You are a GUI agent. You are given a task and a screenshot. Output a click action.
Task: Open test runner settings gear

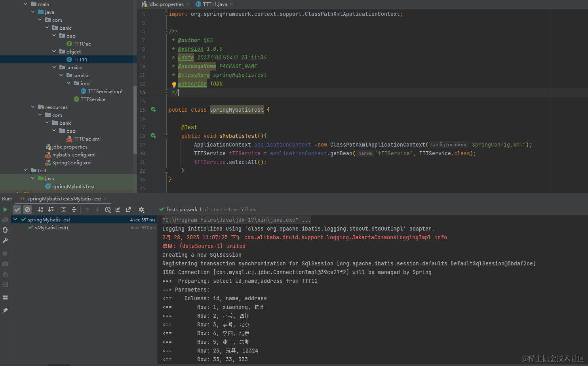141,210
